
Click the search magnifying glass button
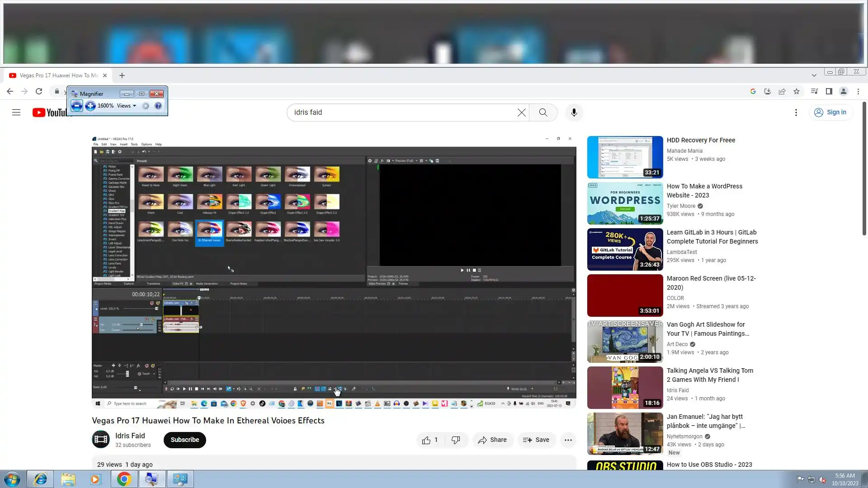pyautogui.click(x=543, y=113)
